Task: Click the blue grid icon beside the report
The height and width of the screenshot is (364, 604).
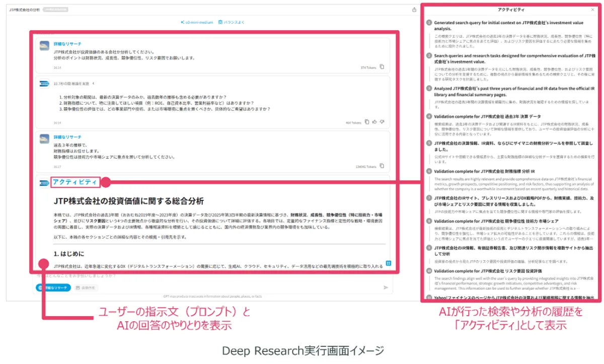Action: 389,263
